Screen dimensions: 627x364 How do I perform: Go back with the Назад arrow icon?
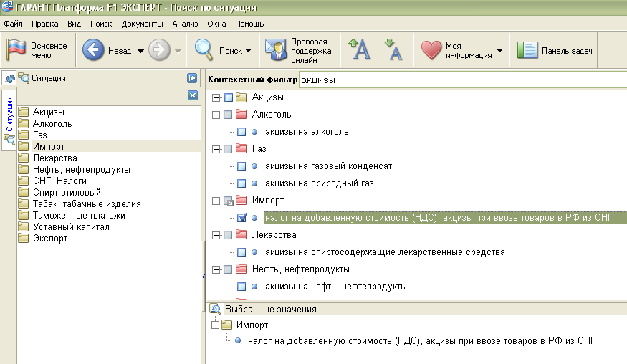tap(92, 50)
